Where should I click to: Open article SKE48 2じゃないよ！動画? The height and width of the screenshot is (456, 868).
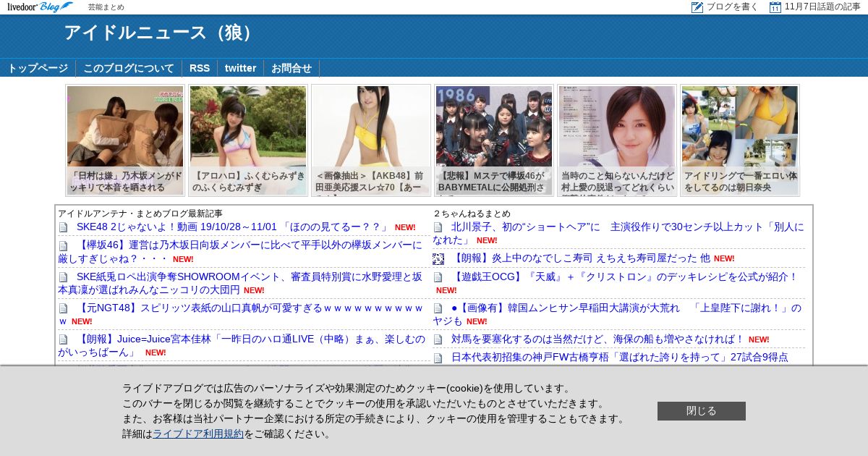233,227
